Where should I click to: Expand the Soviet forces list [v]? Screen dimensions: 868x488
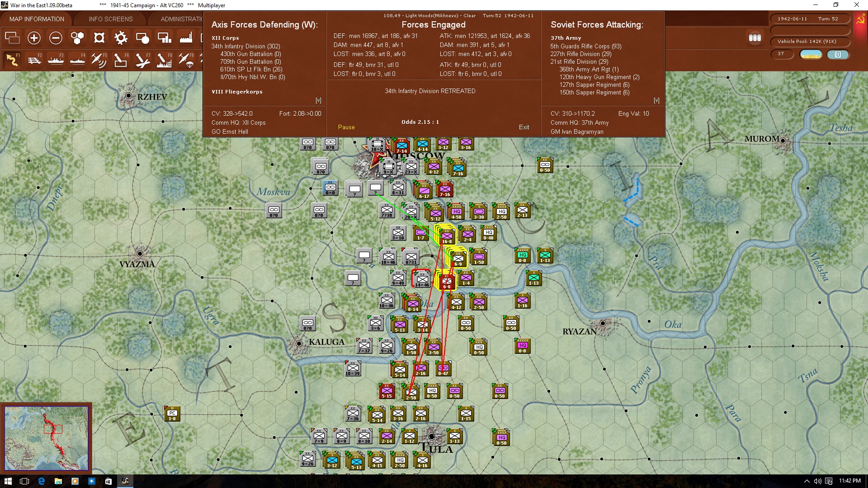point(656,100)
